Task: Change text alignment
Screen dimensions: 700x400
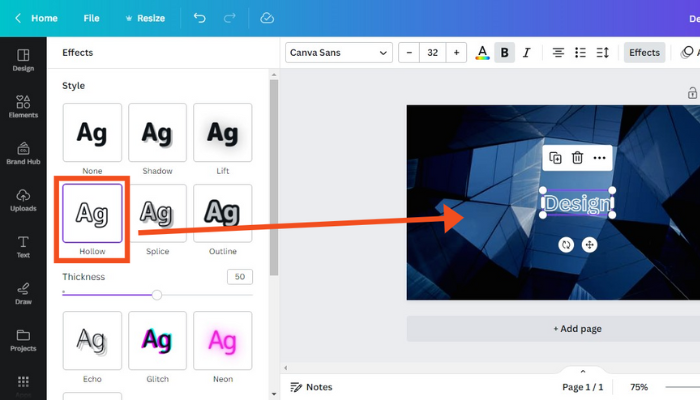Action: coord(558,53)
